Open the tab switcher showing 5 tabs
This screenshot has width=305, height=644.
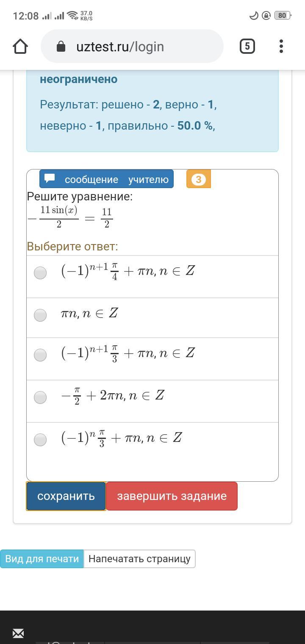point(247,46)
